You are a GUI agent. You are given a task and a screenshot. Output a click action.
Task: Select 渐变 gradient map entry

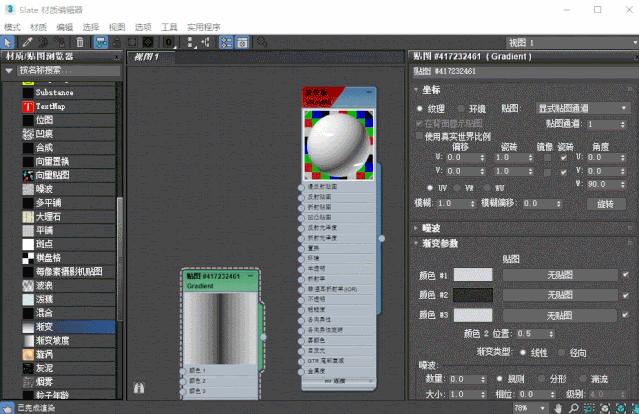pos(68,327)
